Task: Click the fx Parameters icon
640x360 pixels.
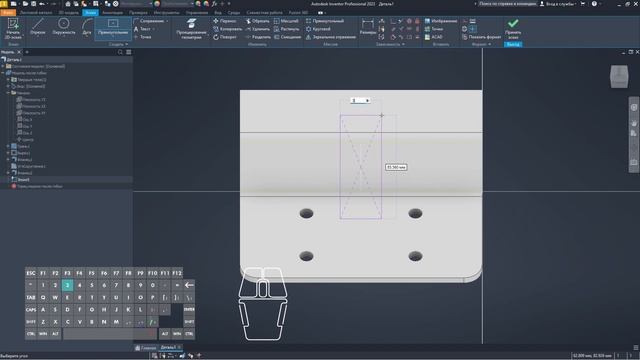Action: pos(214,4)
